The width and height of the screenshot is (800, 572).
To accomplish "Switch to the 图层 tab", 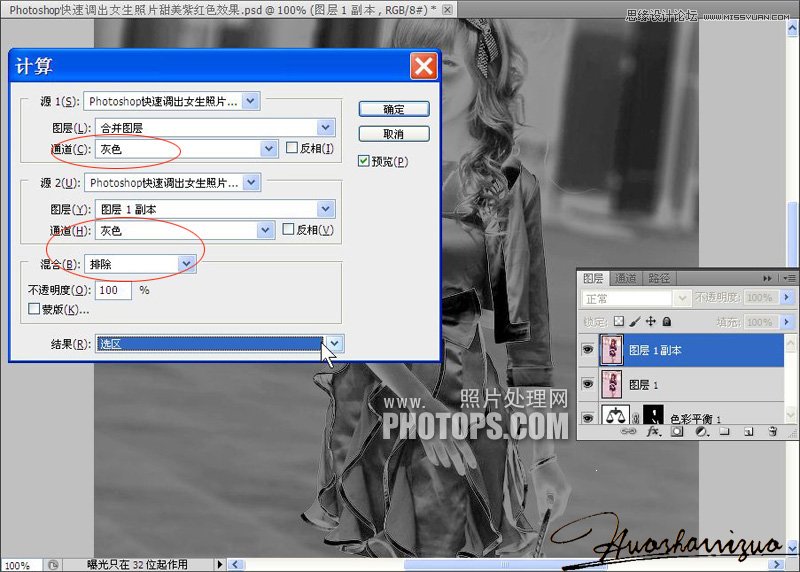I will [593, 278].
